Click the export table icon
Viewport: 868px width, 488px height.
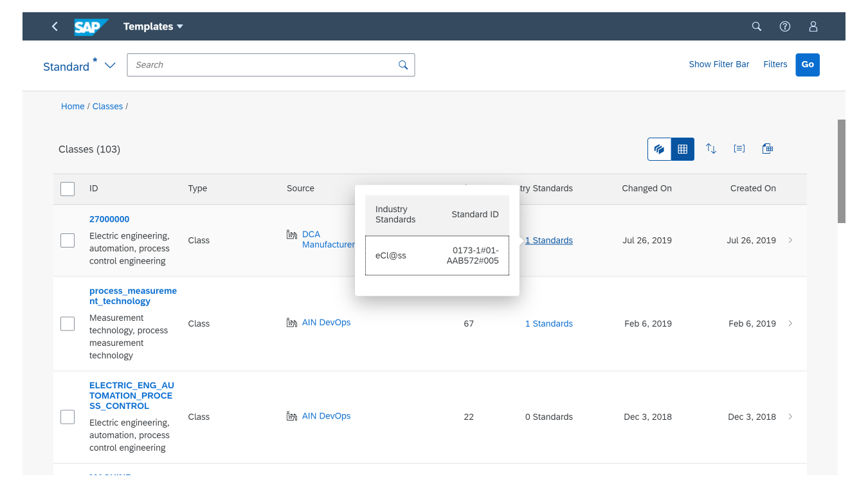click(x=767, y=149)
